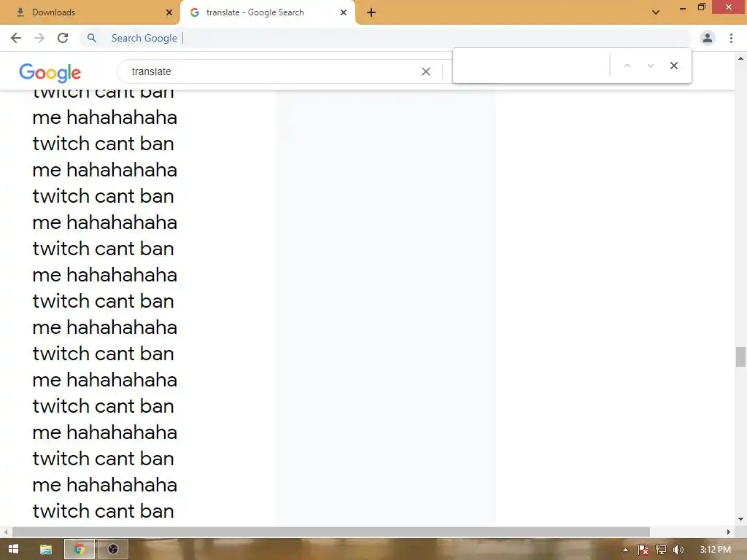Open the Action Center flag icon
Screen dimensions: 747x560
click(643, 550)
